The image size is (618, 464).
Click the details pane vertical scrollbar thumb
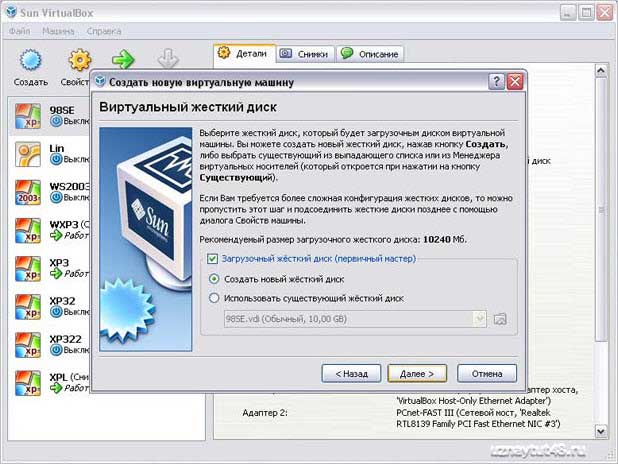coord(601,209)
